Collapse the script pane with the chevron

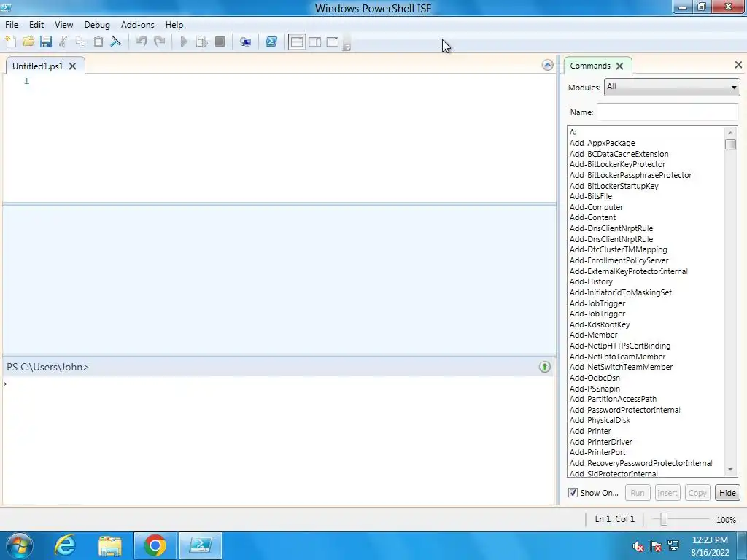(x=547, y=65)
